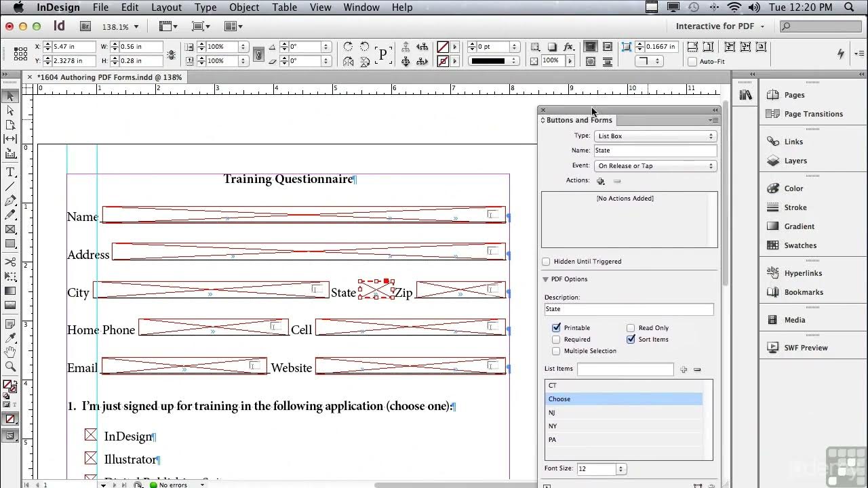This screenshot has width=868, height=488.
Task: Toggle constrain proportions for scaling chain
Action: (258, 54)
